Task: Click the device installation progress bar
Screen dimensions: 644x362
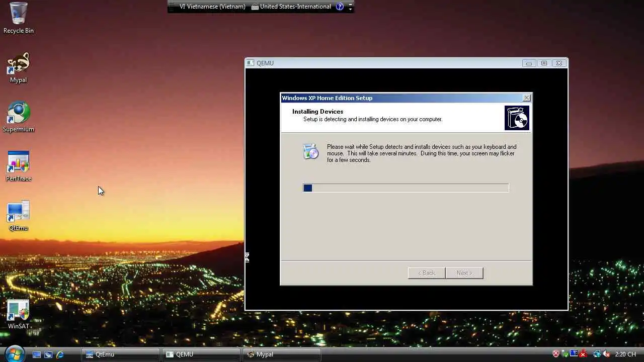Action: pos(406,188)
